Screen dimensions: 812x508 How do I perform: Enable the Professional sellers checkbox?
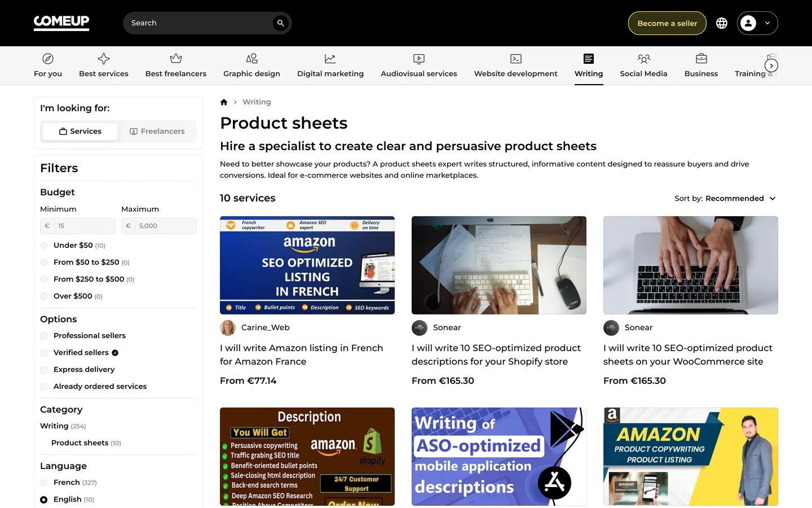coord(44,336)
